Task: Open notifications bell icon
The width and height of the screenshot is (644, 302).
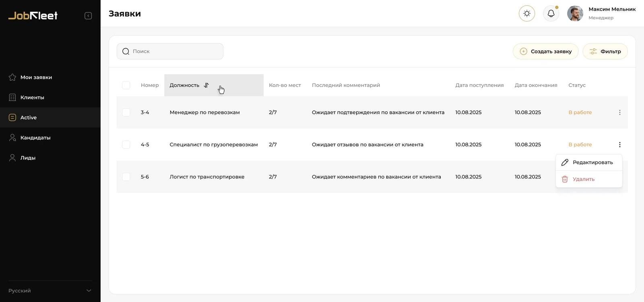Action: point(551,13)
